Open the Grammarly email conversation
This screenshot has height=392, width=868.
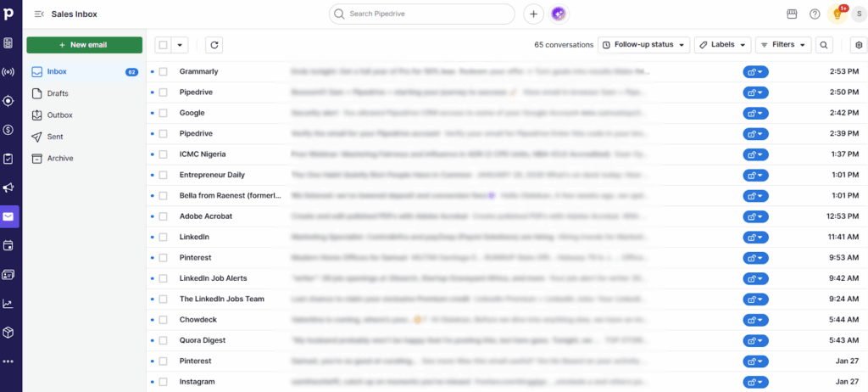(507, 71)
